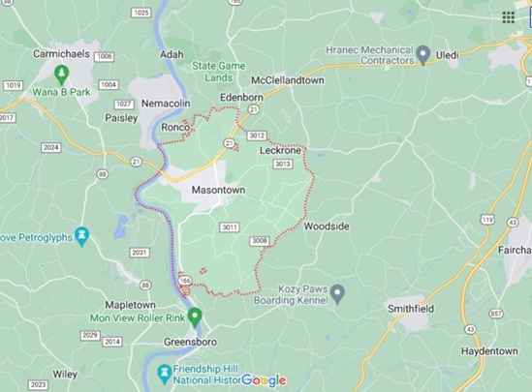Select the Hranec Mechanical Contractors map pin
532x392 pixels.
[x=423, y=55]
